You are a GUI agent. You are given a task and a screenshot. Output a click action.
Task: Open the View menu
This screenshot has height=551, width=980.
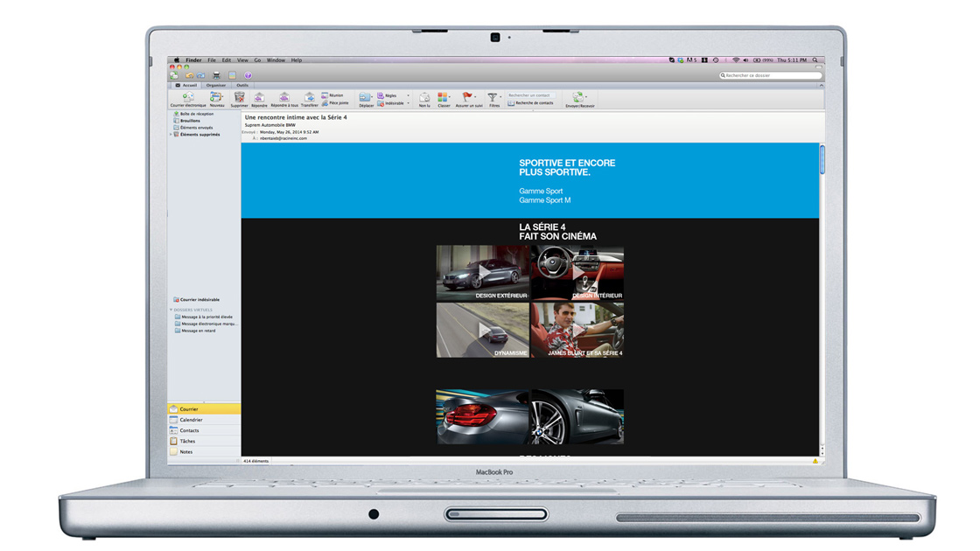click(242, 60)
